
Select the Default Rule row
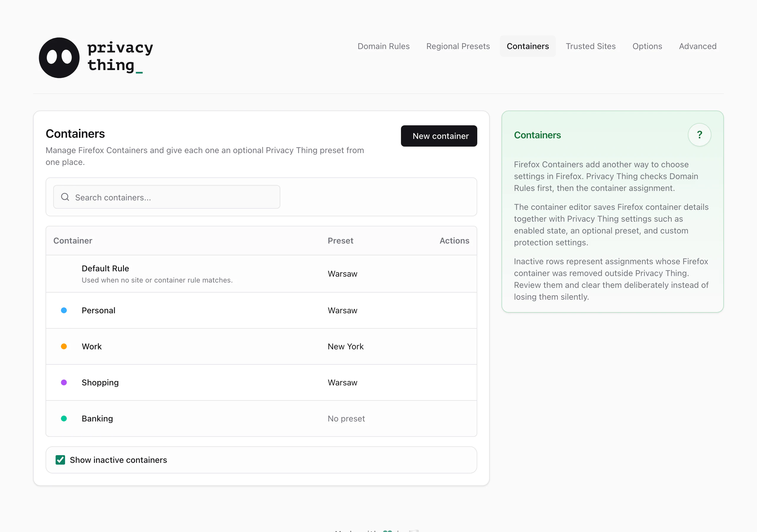(261, 274)
